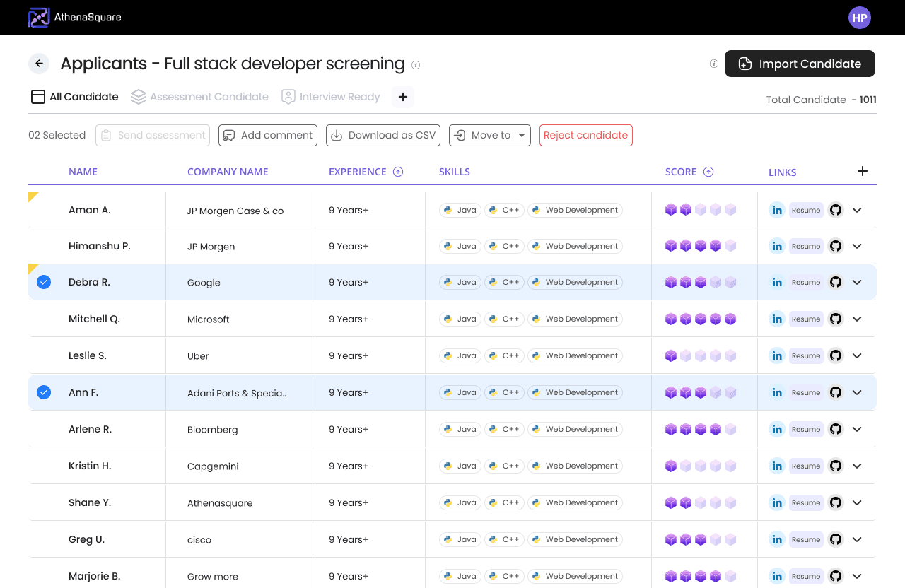The image size is (905, 588).
Task: Click the SKILLS column header
Action: coord(455,172)
